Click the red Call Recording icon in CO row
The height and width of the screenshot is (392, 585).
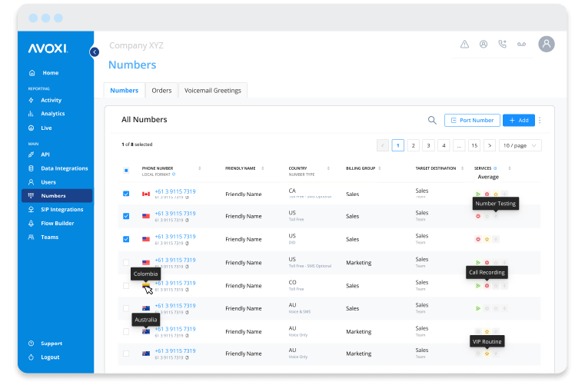(x=487, y=286)
